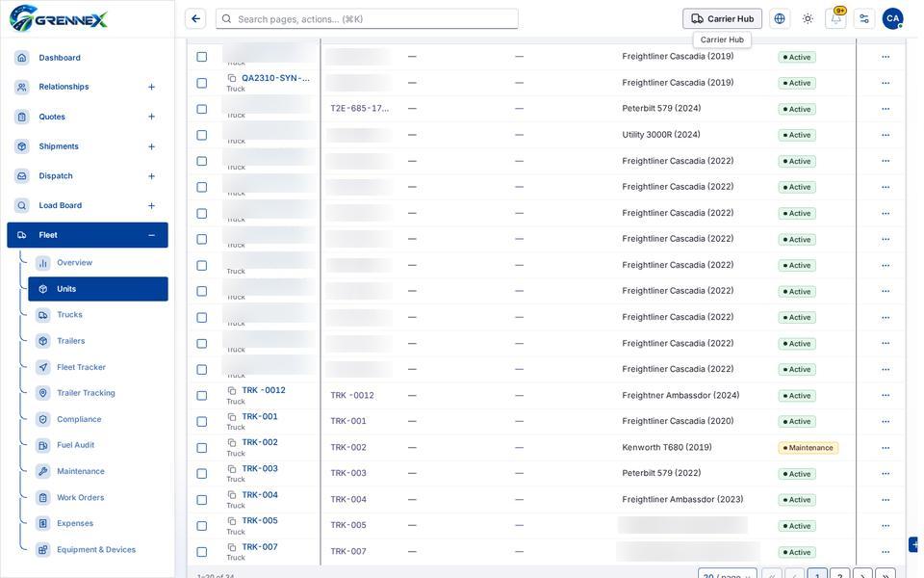924x578 pixels.
Task: Tick the TRK-002 row checkbox
Action: point(201,448)
